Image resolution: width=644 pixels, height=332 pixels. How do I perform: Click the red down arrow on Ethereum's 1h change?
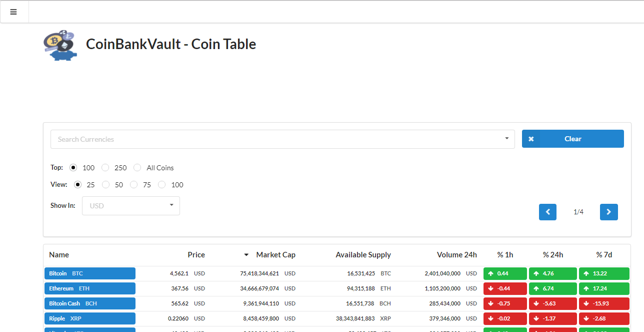coord(491,288)
